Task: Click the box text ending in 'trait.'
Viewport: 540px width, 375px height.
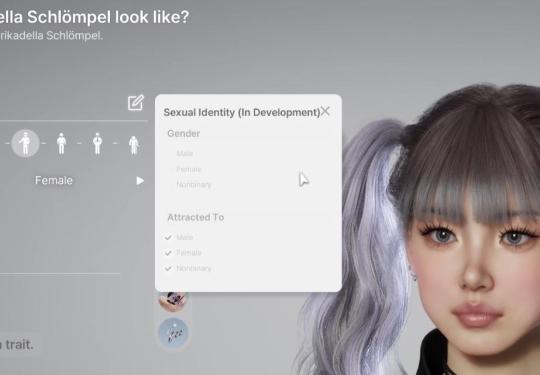Action: click(17, 344)
